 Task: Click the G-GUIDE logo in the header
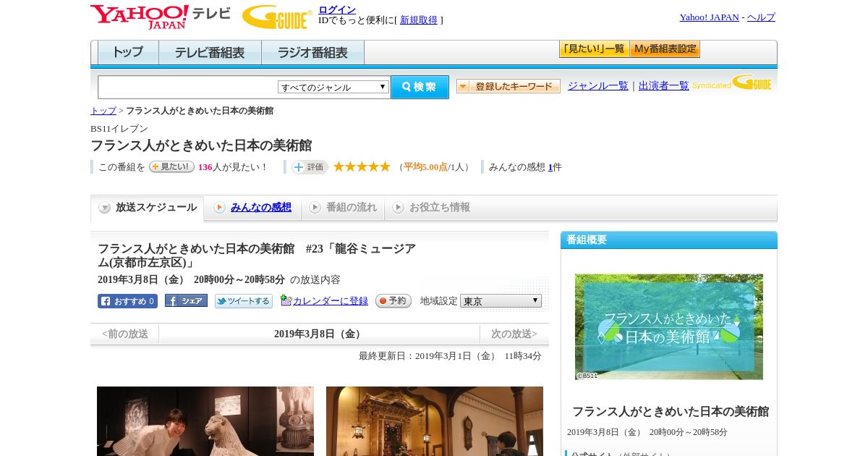coord(277,17)
